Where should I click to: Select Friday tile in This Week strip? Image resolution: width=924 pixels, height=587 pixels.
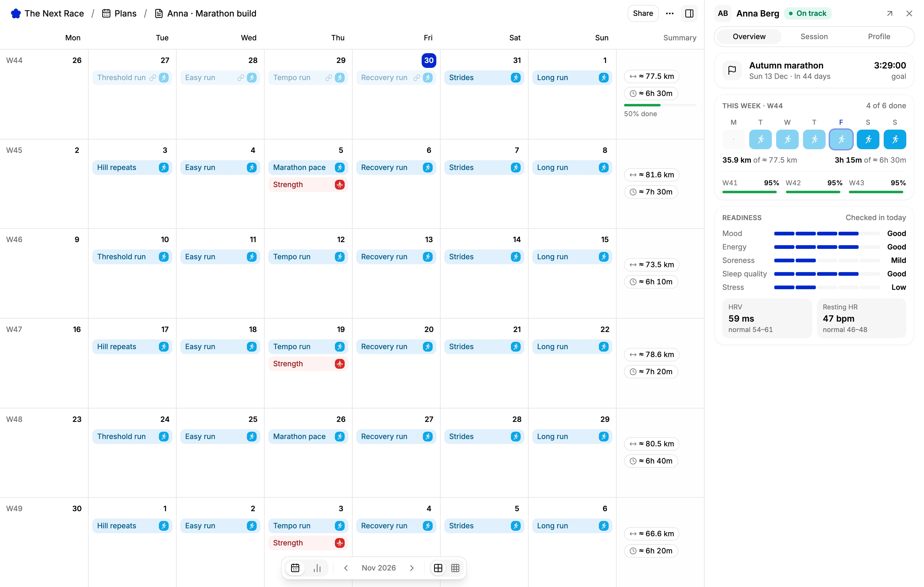[841, 139]
